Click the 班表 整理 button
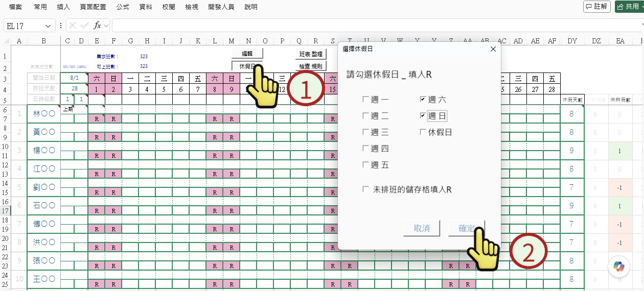644x291 pixels. coord(311,54)
